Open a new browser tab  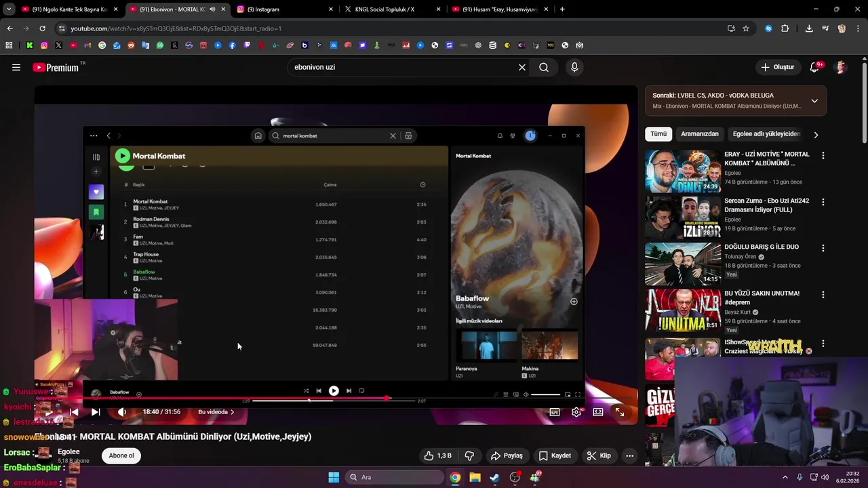pos(562,9)
